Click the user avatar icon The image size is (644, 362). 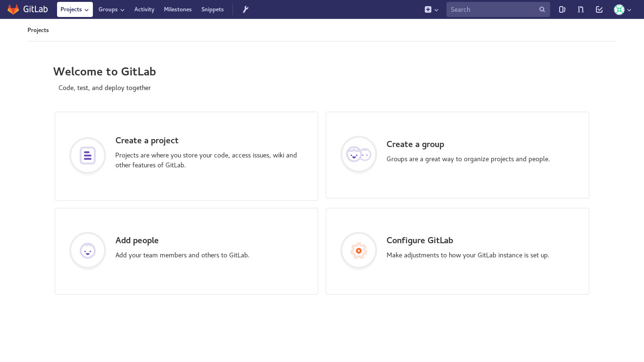pos(619,9)
